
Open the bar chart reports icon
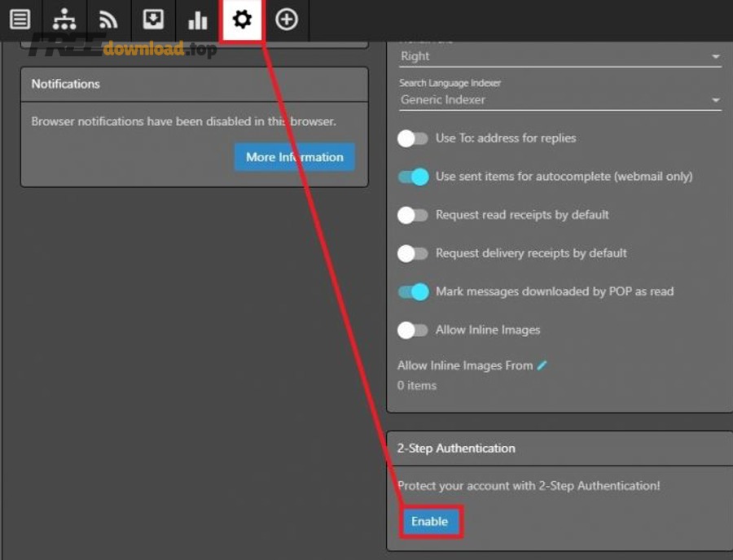pos(198,20)
